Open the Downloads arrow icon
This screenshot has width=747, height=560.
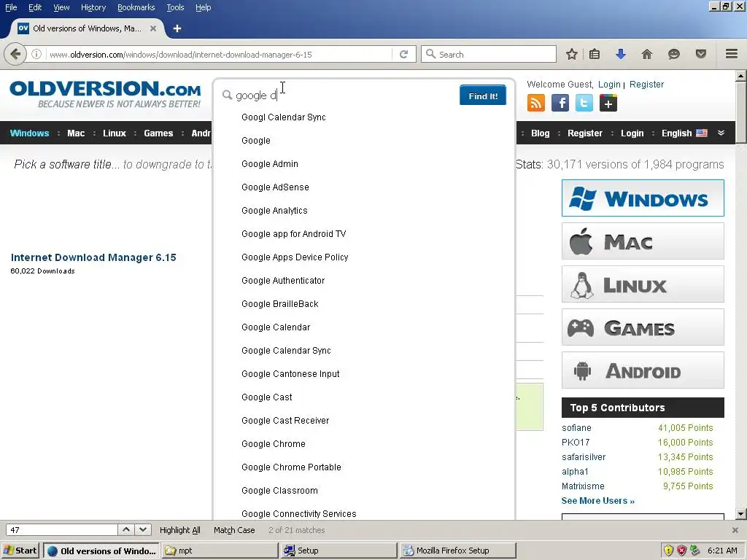(620, 54)
